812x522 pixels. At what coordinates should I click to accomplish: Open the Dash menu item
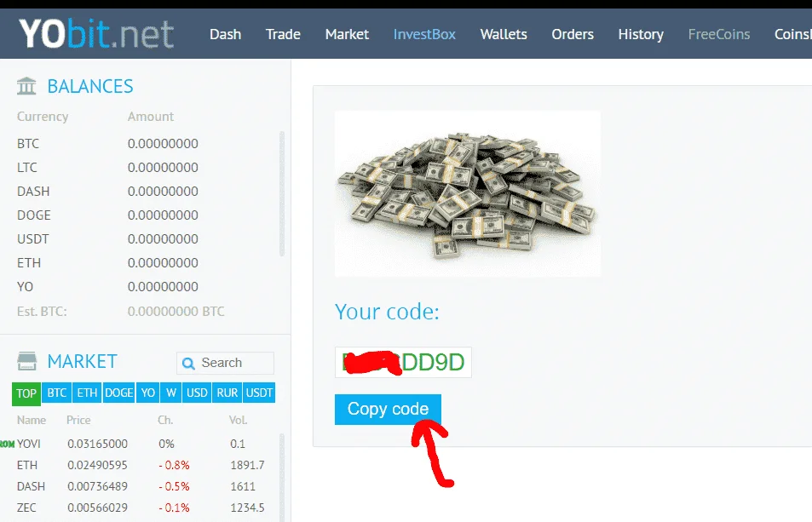tap(225, 34)
